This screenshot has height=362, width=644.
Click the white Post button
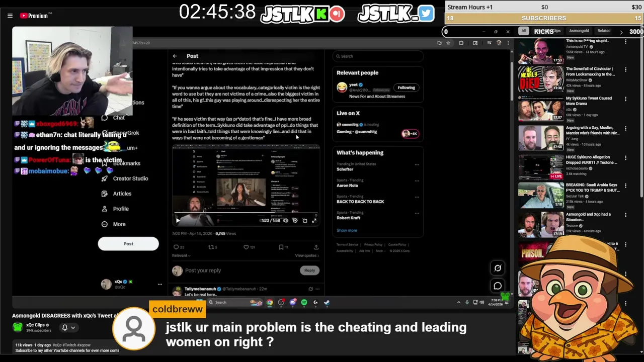128,244
